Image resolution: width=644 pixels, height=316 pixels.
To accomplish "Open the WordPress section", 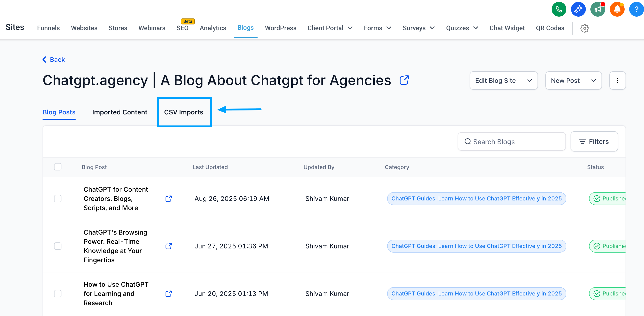I will point(281,28).
